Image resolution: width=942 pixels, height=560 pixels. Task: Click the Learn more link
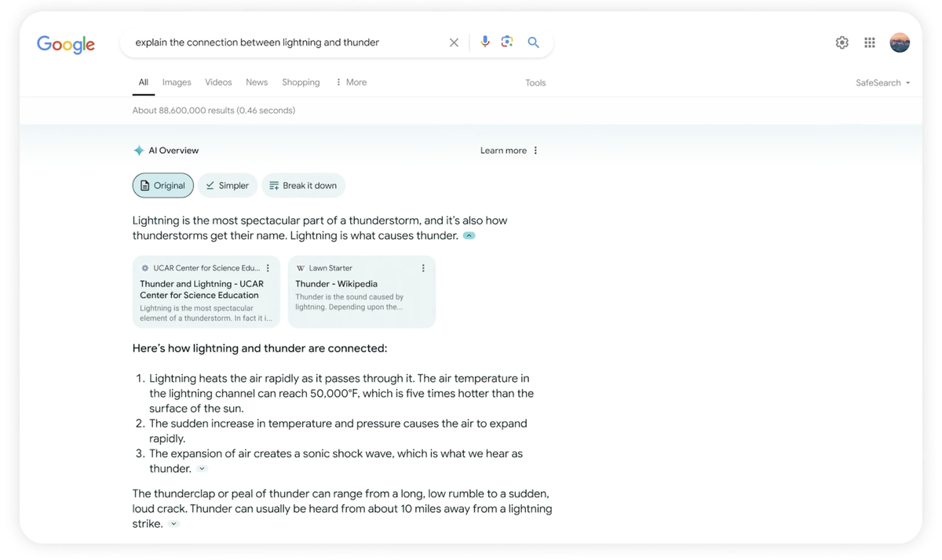(x=502, y=150)
